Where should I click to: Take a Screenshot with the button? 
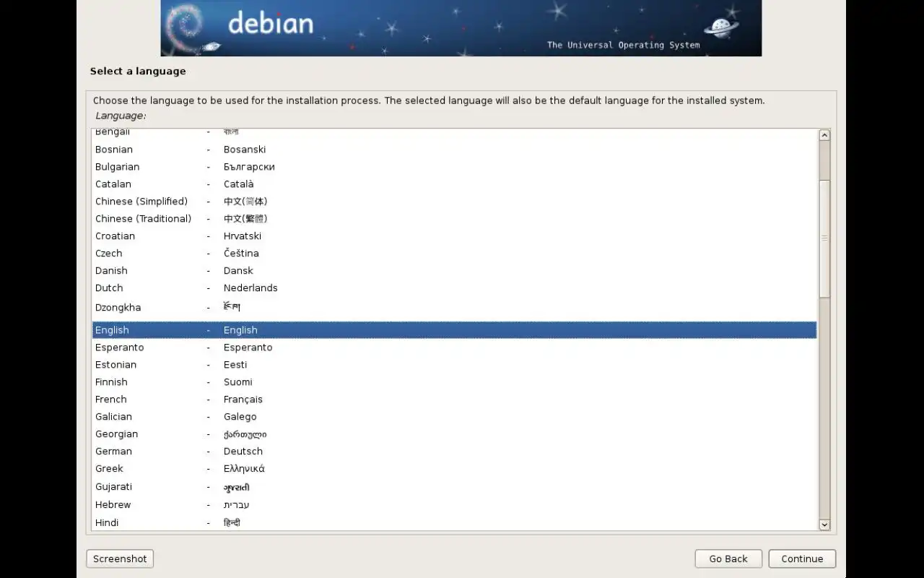pos(120,558)
